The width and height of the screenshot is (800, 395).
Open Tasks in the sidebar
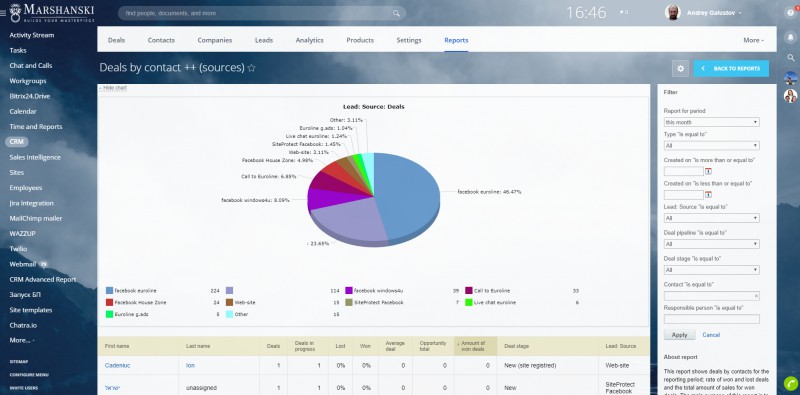click(x=18, y=51)
